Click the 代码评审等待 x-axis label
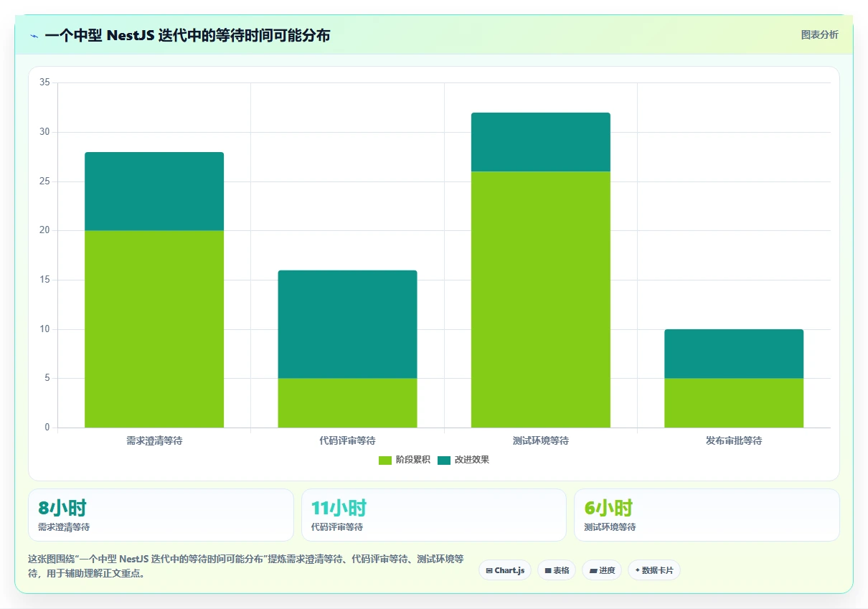This screenshot has height=609, width=868. tap(347, 440)
